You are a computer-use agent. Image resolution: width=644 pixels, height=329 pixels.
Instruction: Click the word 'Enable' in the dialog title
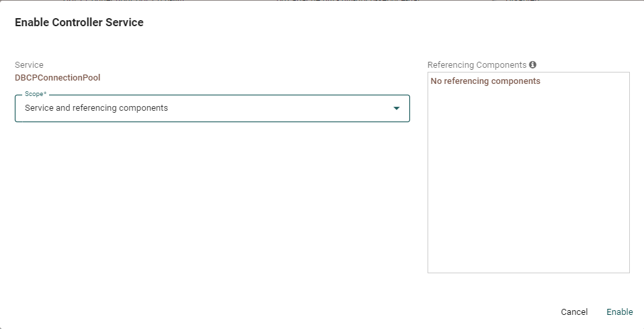click(x=31, y=23)
